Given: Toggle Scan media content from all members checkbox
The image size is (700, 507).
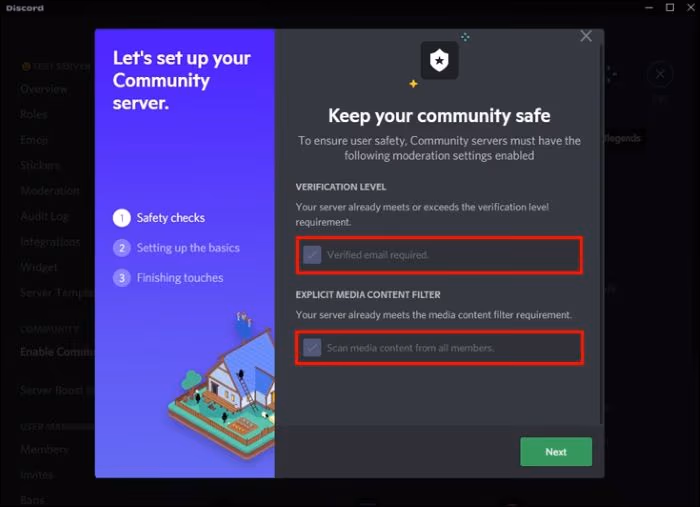Looking at the screenshot, I should pos(312,348).
